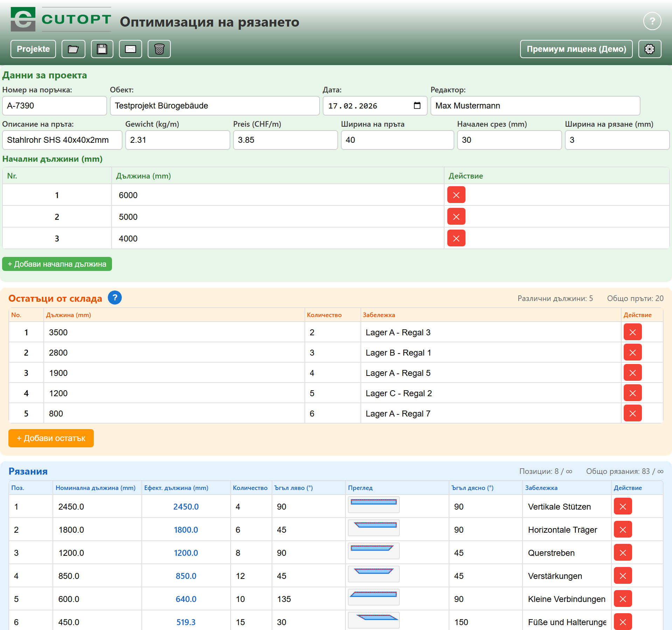Click the Обект field Testprojekt Bürogebäude
Screen dimensions: 672x630
point(215,106)
